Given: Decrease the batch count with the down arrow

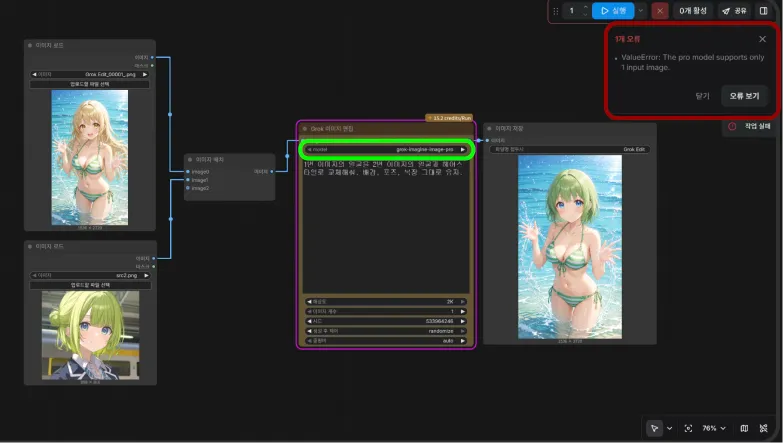Looking at the screenshot, I should pyautogui.click(x=585, y=14).
